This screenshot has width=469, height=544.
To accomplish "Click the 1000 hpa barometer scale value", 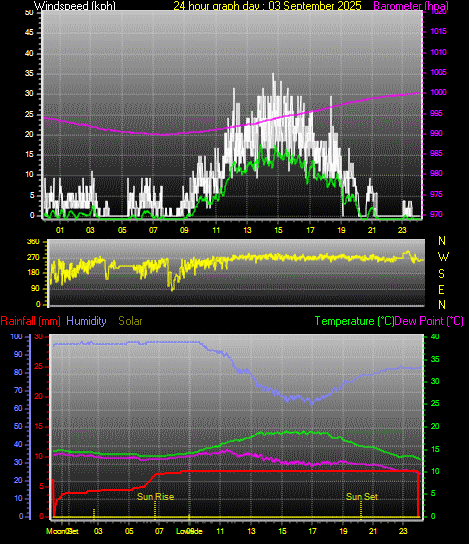I will pyautogui.click(x=438, y=93).
